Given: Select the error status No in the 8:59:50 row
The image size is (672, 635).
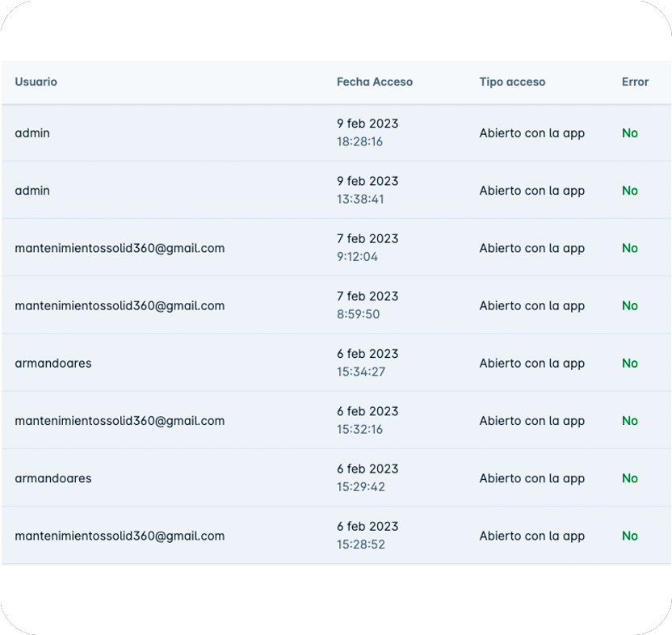Looking at the screenshot, I should point(630,305).
